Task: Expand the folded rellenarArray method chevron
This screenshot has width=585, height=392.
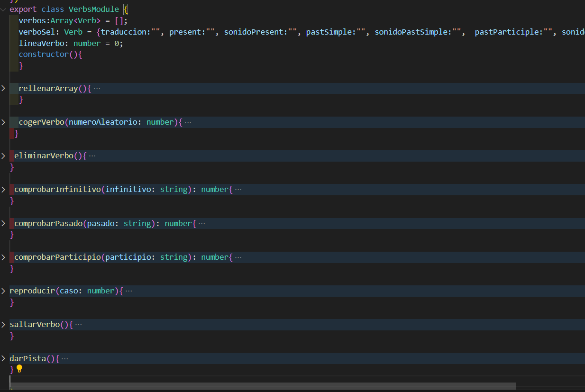Action: tap(3, 88)
